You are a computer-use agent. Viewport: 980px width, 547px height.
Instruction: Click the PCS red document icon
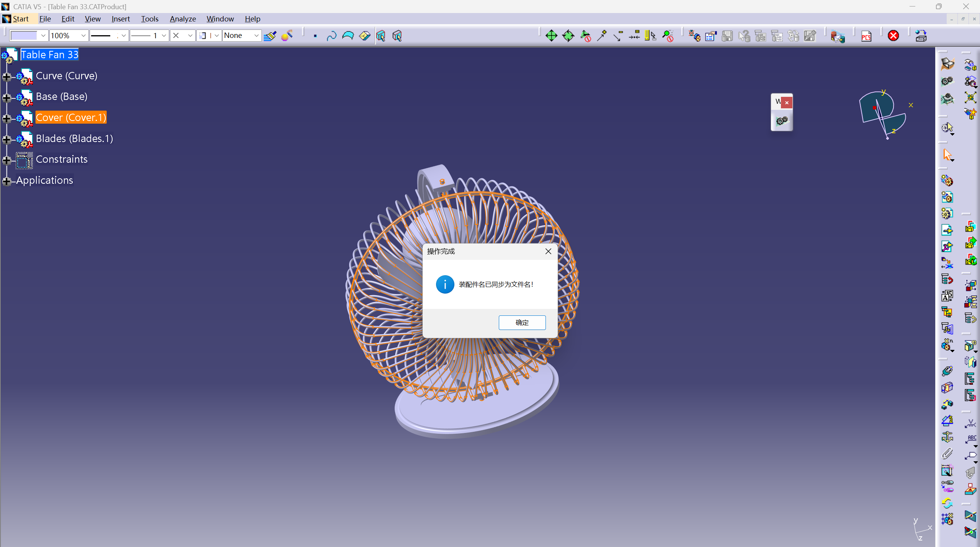click(x=866, y=36)
